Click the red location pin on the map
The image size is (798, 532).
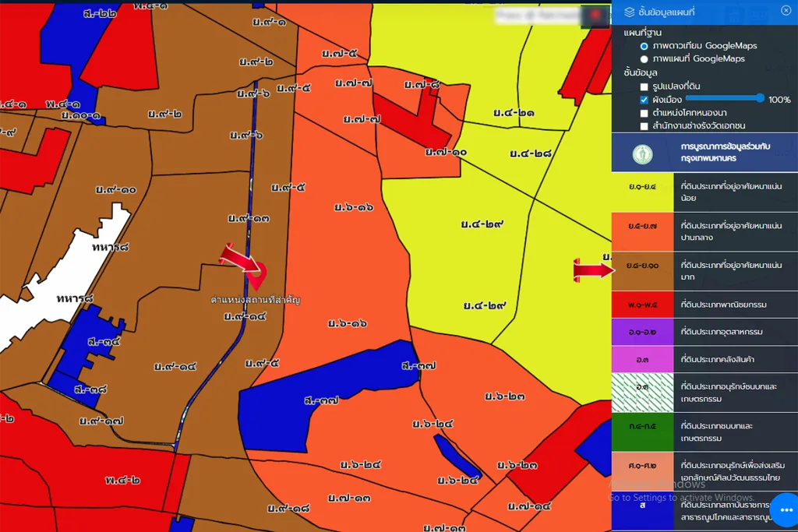(x=257, y=277)
